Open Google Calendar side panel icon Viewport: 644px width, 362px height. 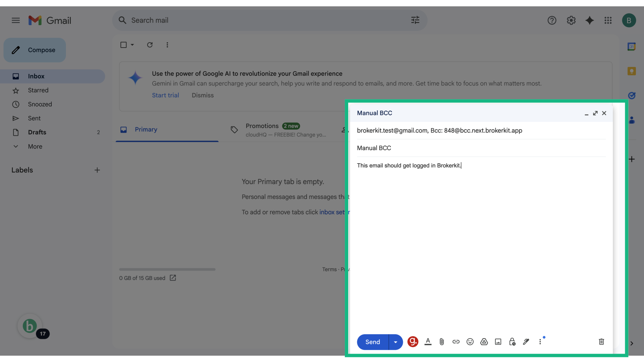[x=632, y=47]
